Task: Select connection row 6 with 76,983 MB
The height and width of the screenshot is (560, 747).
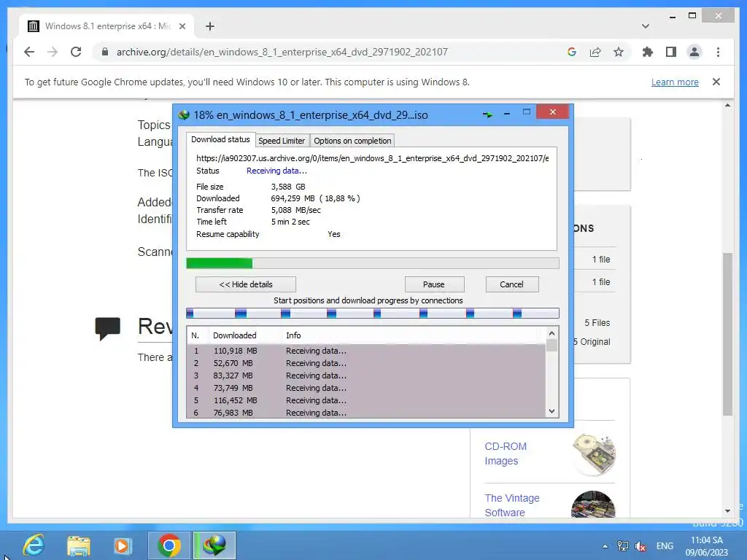Action: (x=366, y=413)
